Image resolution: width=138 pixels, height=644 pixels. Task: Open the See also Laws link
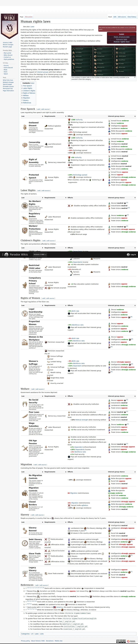[x=32, y=27]
